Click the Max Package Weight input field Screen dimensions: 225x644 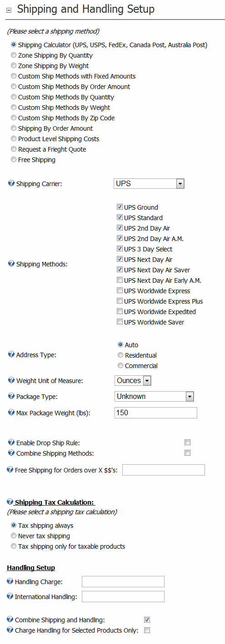[156, 413]
